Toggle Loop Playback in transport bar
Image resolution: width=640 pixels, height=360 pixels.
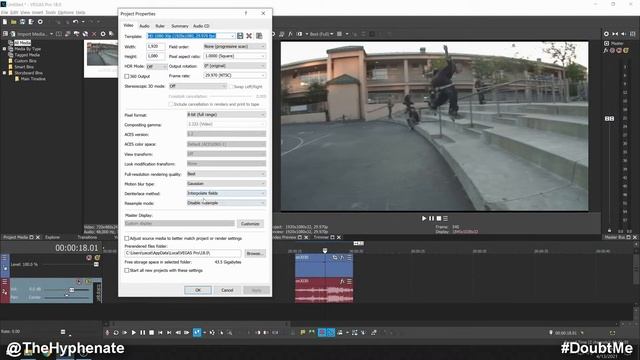pos(116,333)
